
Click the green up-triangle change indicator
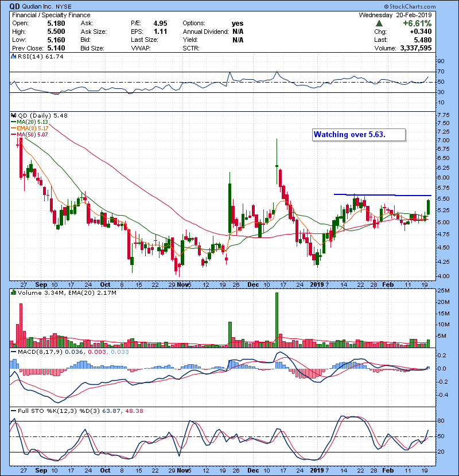click(x=379, y=24)
